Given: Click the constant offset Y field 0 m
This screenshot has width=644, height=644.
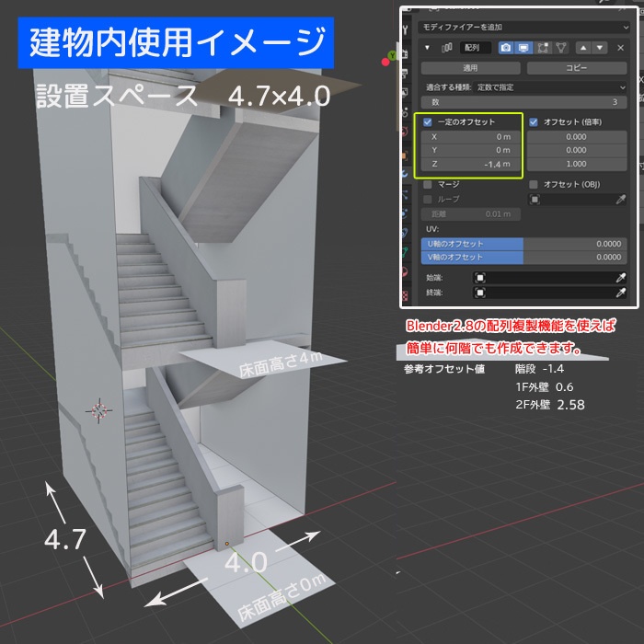Looking at the screenshot, I should pyautogui.click(x=471, y=150).
